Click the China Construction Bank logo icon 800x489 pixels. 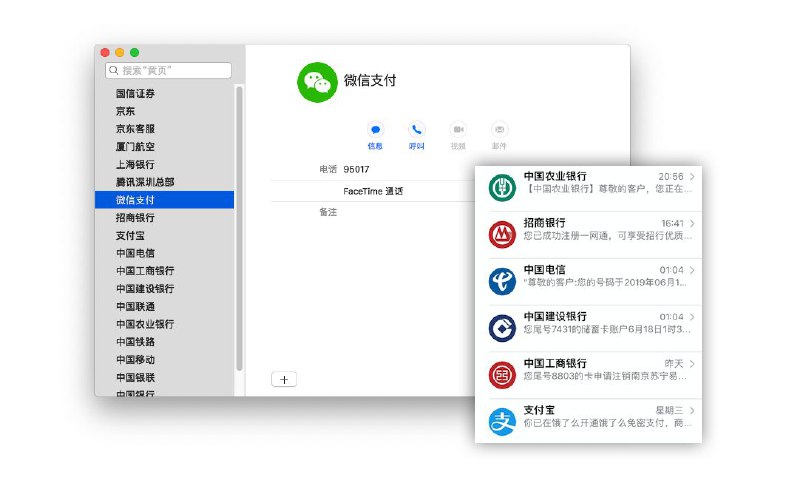[x=502, y=328]
